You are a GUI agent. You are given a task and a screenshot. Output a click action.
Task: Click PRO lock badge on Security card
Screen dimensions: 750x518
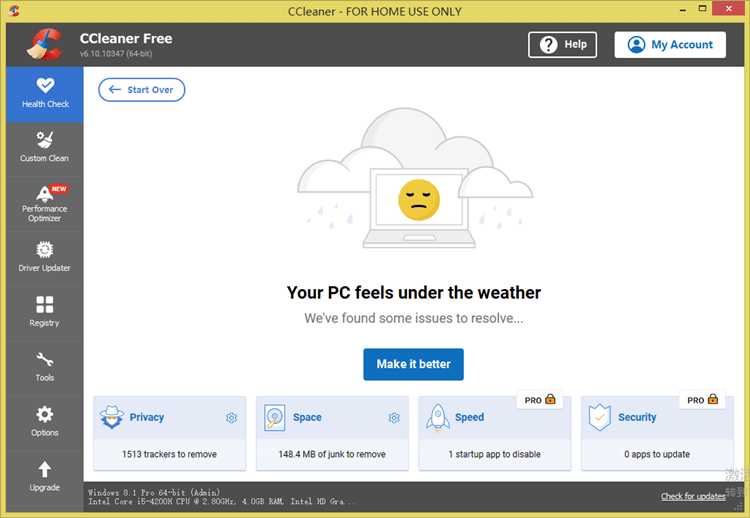click(x=703, y=399)
